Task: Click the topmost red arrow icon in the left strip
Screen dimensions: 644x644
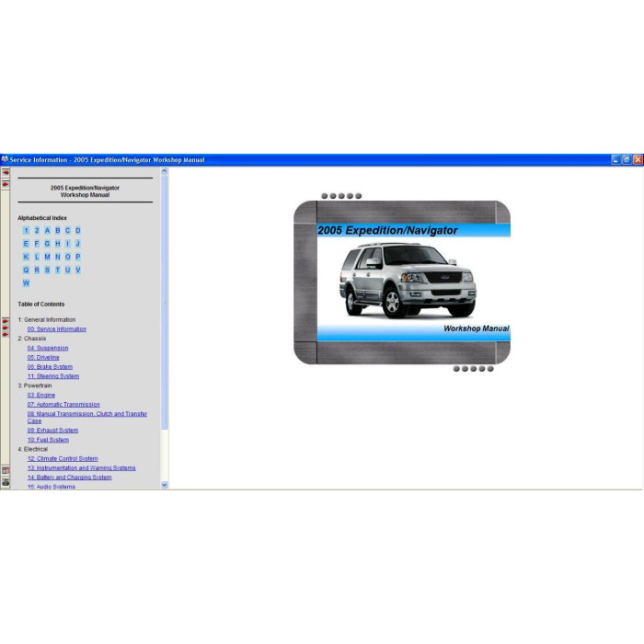Action: coord(6,172)
